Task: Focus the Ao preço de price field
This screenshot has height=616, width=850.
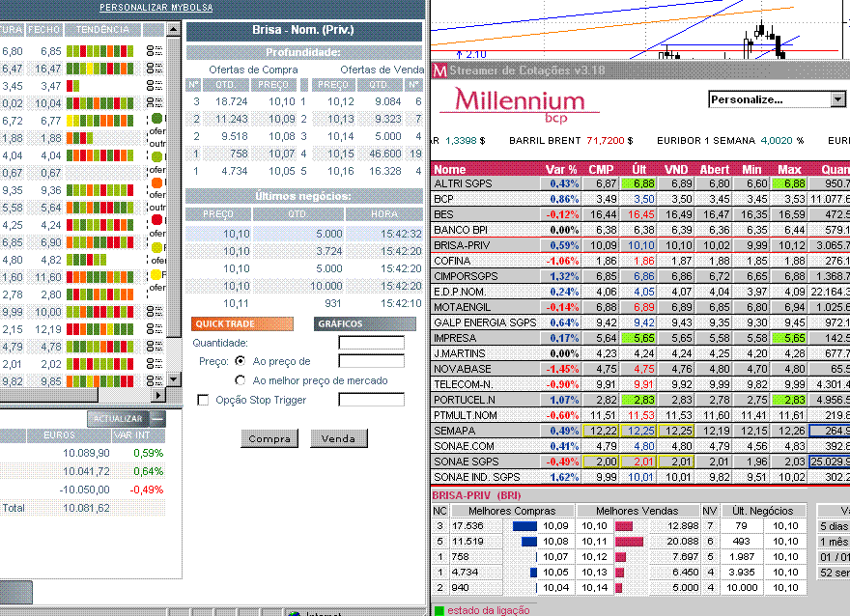Action: tap(371, 361)
